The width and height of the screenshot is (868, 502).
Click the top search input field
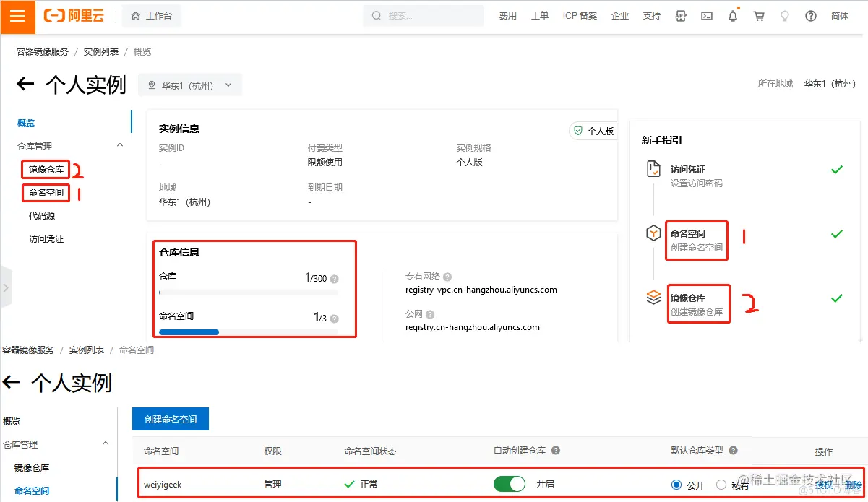(424, 15)
